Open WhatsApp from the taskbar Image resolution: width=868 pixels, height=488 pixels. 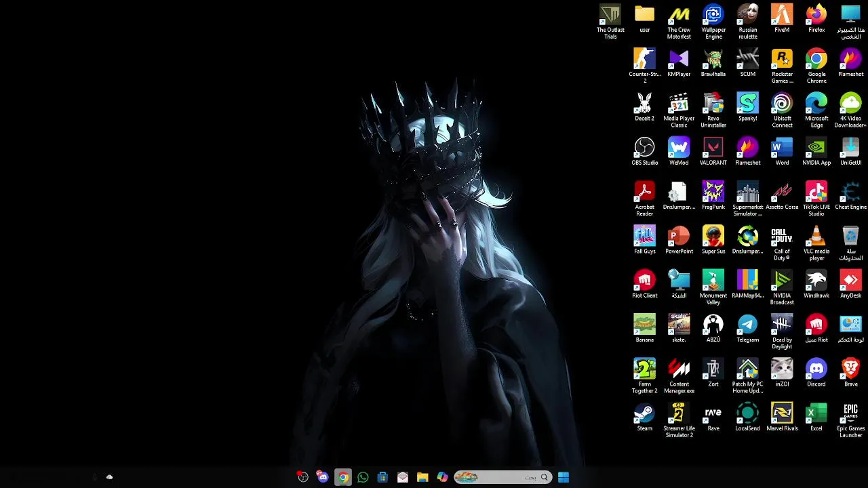click(x=363, y=477)
